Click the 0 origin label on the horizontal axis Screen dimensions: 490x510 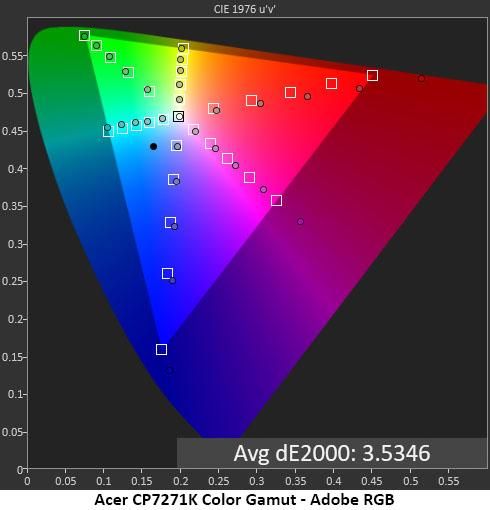click(27, 481)
